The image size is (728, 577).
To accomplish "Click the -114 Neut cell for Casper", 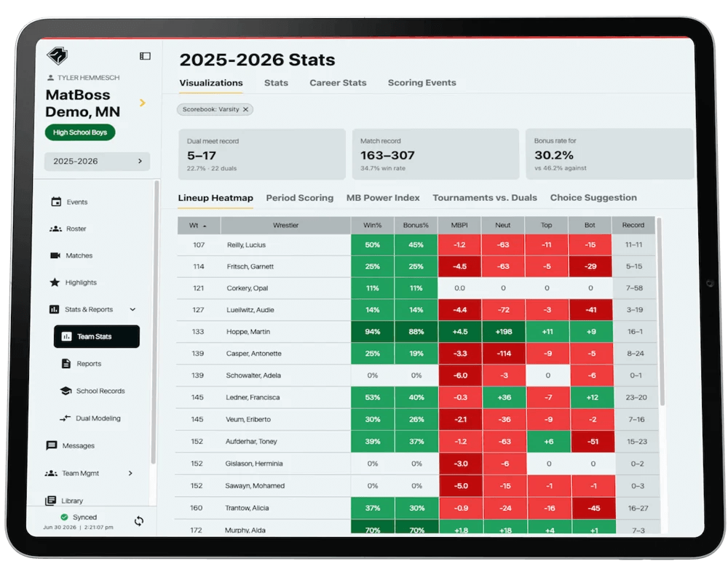I will (x=504, y=354).
